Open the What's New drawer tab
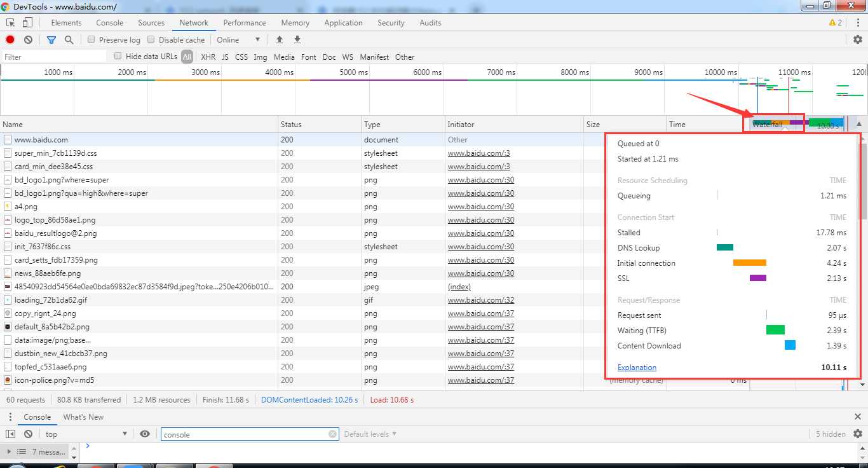Image resolution: width=868 pixels, height=468 pixels. coord(83,417)
